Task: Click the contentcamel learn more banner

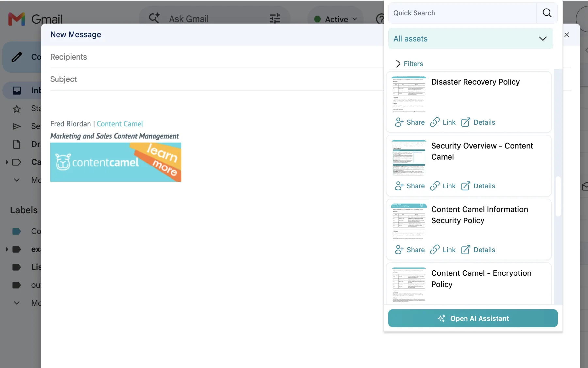Action: [116, 162]
